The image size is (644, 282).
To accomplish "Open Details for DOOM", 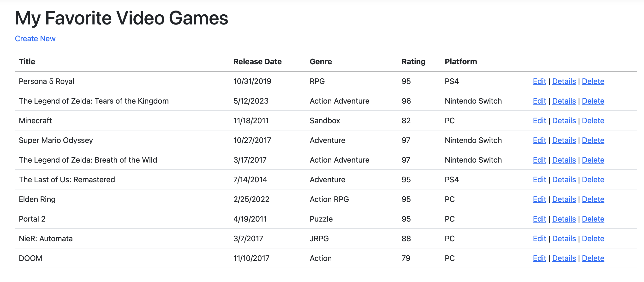I will [564, 258].
